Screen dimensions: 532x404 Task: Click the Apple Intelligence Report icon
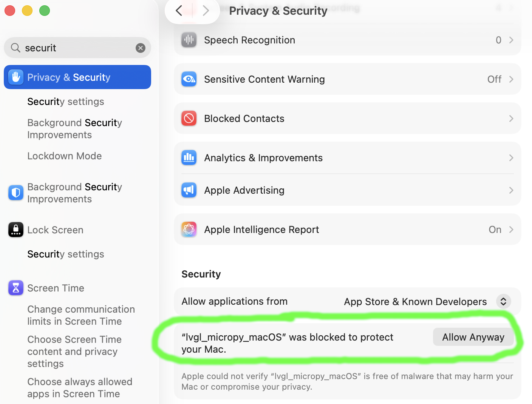click(x=189, y=229)
